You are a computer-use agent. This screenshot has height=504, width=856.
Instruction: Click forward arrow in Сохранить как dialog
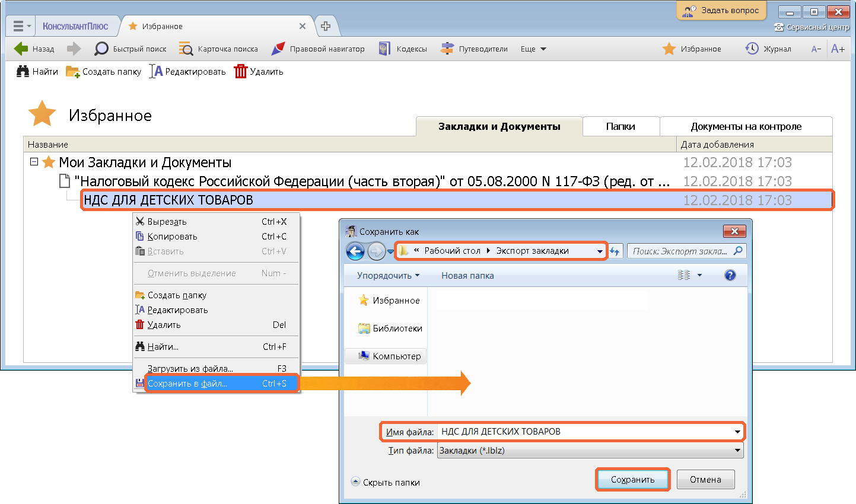376,251
